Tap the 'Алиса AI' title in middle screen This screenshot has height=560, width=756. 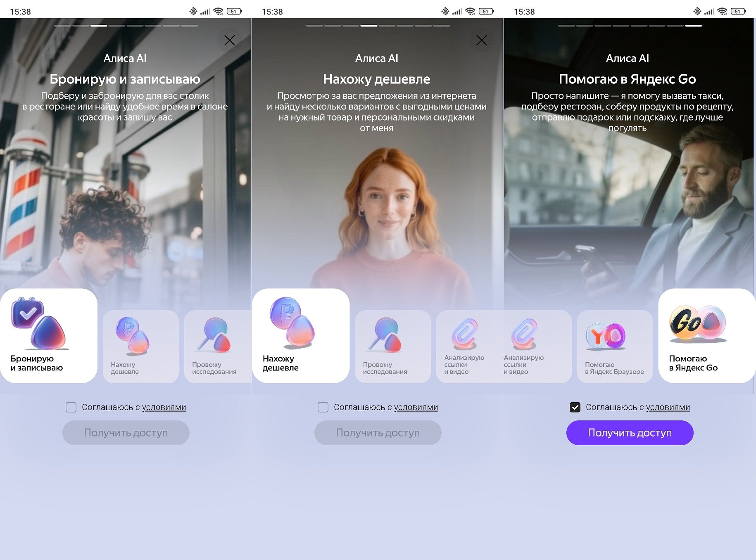click(377, 58)
